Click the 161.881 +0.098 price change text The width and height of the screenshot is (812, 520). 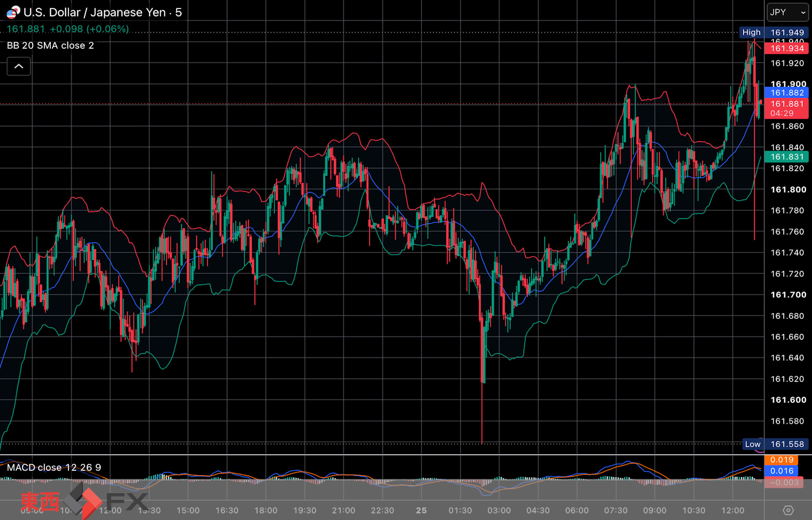pos(67,29)
